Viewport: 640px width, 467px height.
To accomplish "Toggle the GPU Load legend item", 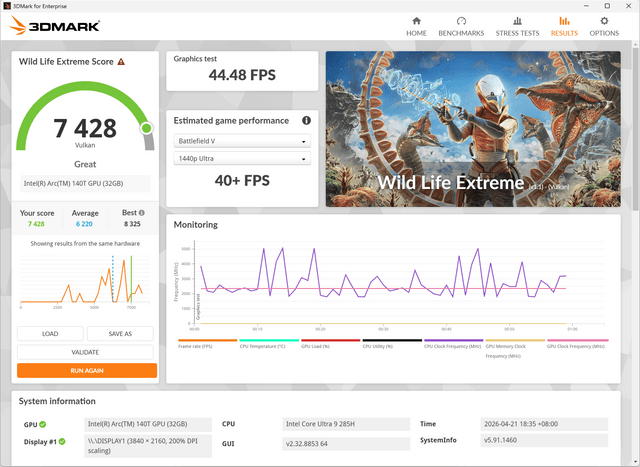I will [331, 343].
